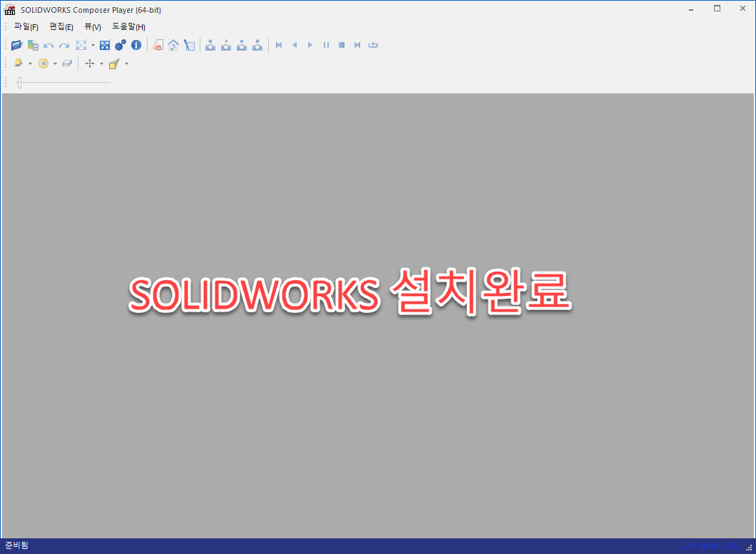The height and width of the screenshot is (554, 756).
Task: Click the save image file icon
Action: [x=33, y=45]
